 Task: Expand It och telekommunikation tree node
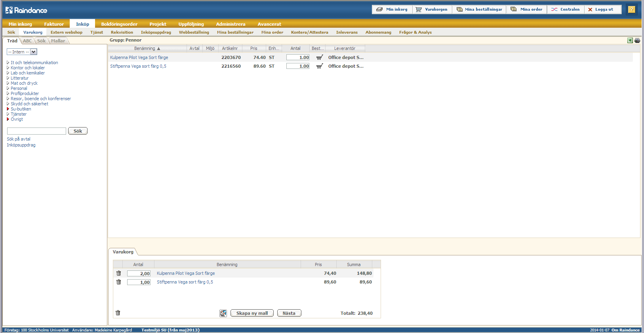(8, 63)
